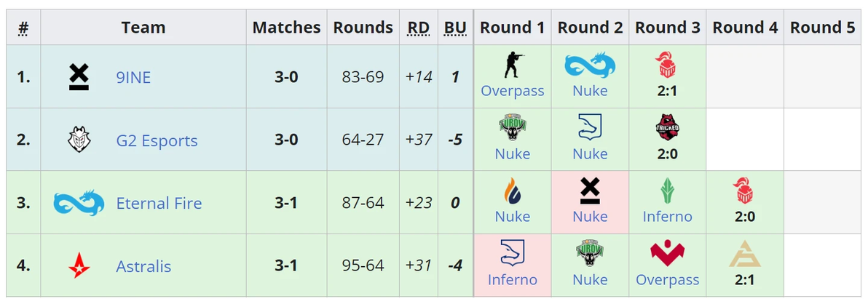Click the RD column header abbreviation

[x=418, y=28]
